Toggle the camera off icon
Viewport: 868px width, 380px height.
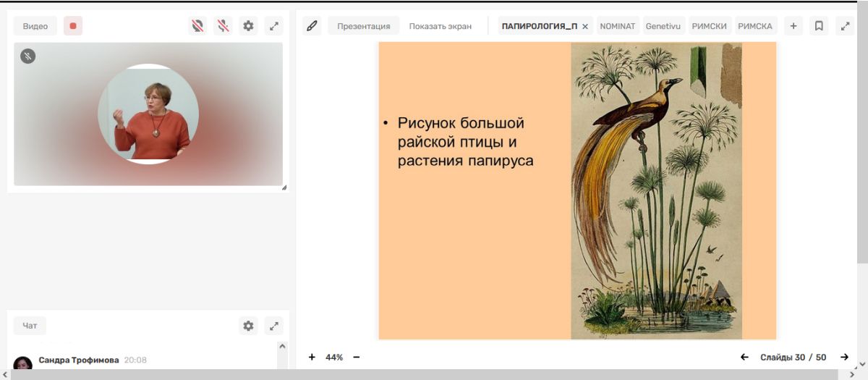197,26
